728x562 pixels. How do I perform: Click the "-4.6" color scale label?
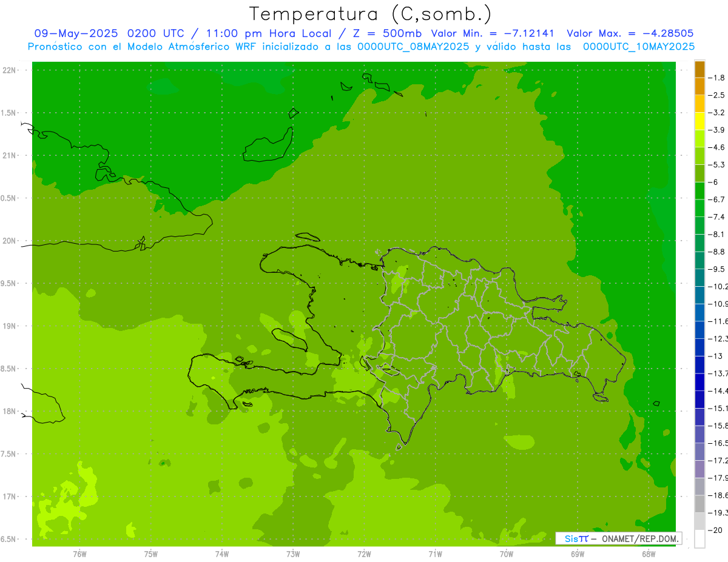pos(716,147)
